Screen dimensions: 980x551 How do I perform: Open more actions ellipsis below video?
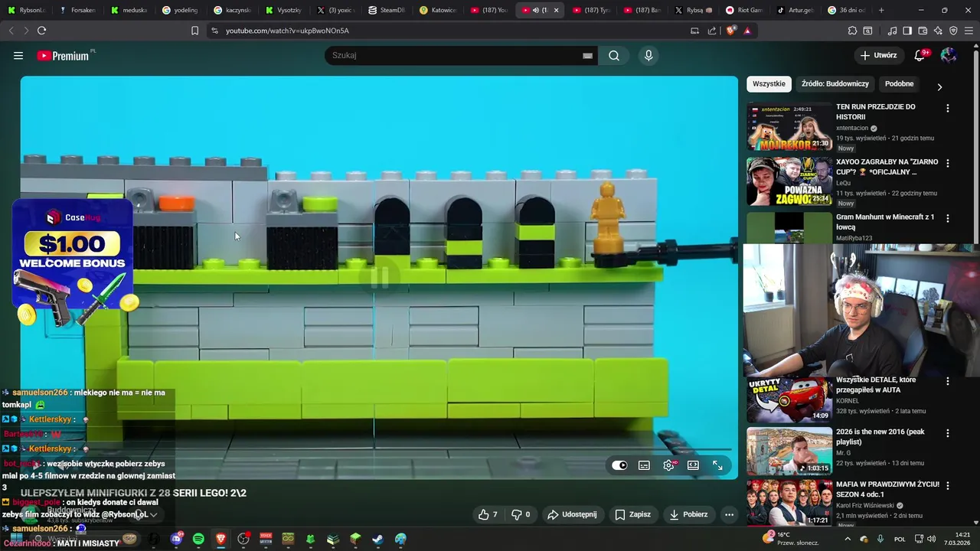[729, 514]
